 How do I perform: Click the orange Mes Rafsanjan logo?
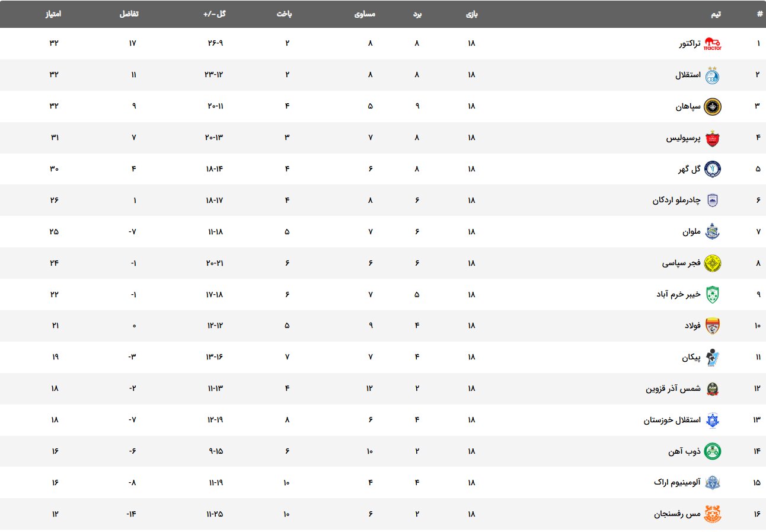[712, 514]
